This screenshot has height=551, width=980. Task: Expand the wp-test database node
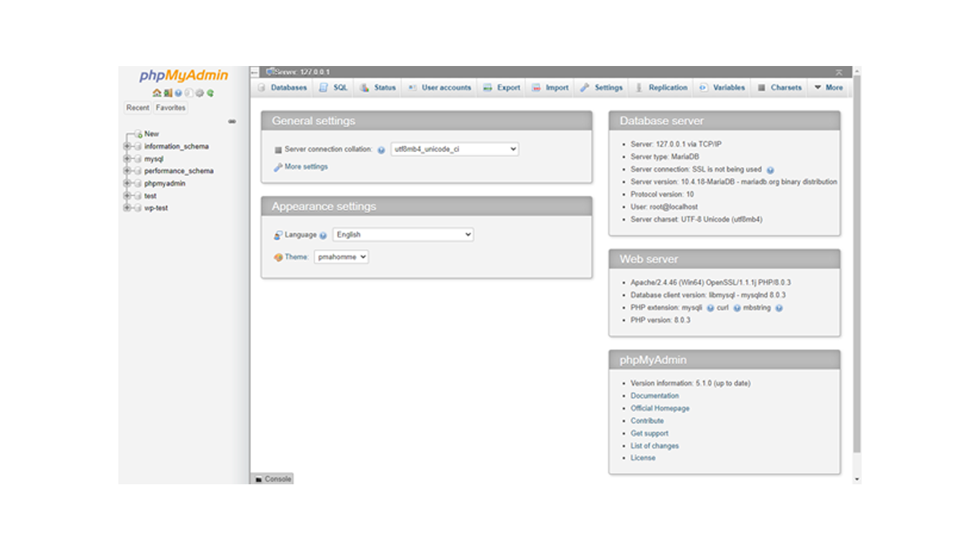[x=127, y=208]
